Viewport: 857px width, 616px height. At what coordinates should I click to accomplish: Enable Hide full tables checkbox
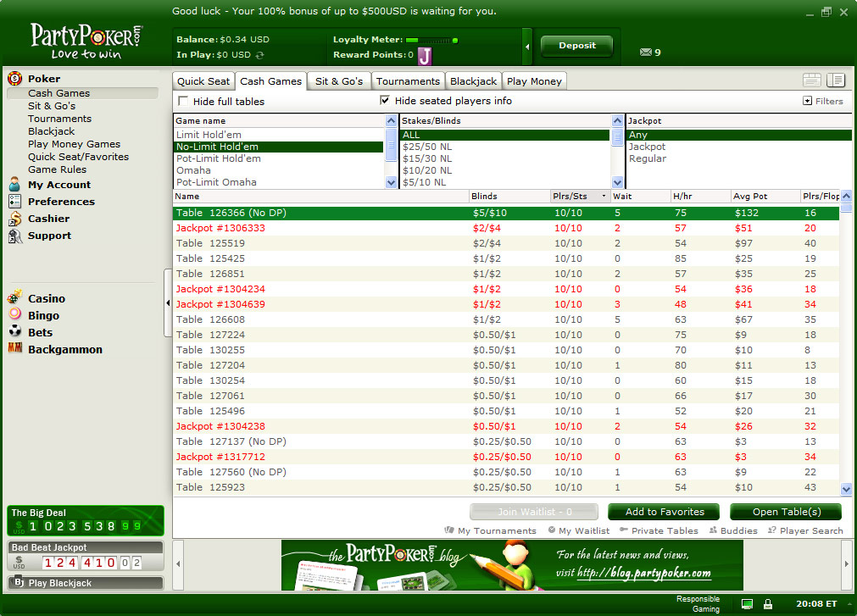[183, 101]
